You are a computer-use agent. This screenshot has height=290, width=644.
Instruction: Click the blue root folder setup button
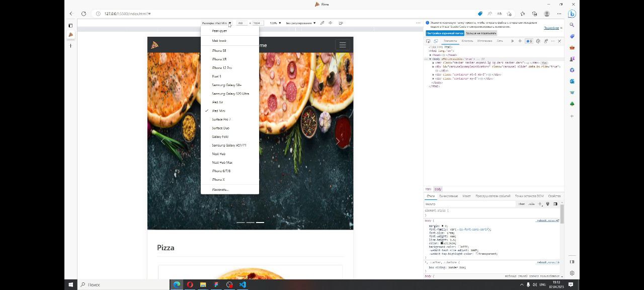[445, 33]
